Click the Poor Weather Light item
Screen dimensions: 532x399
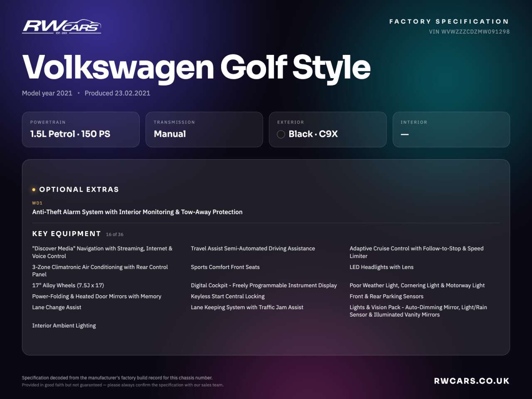point(417,286)
